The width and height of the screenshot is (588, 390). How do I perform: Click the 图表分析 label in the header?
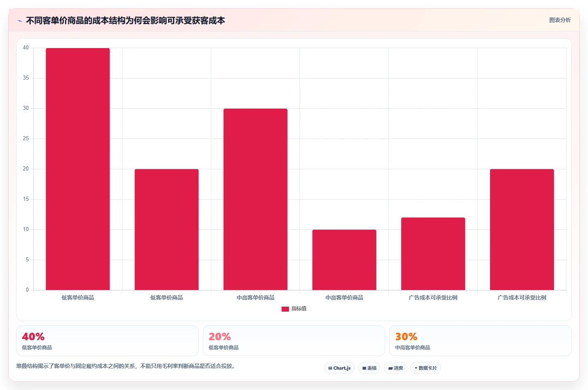[x=560, y=20]
